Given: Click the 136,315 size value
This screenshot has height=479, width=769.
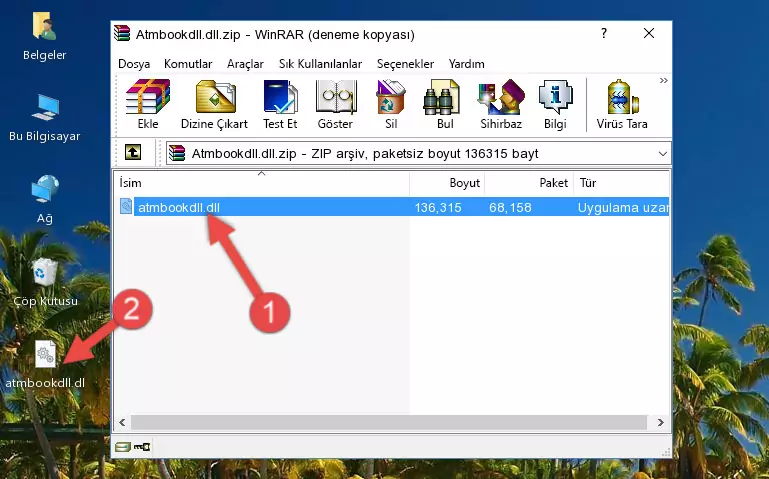Looking at the screenshot, I should (x=438, y=207).
